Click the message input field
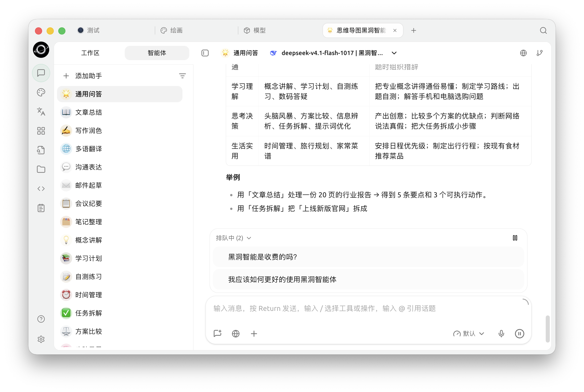The height and width of the screenshot is (392, 584). 369,309
